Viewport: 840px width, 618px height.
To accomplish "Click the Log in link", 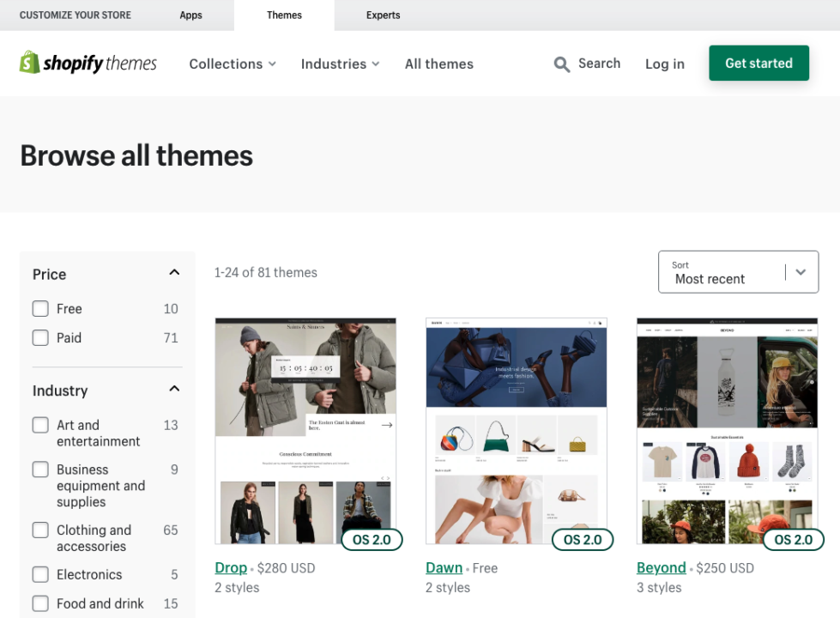I will [664, 64].
